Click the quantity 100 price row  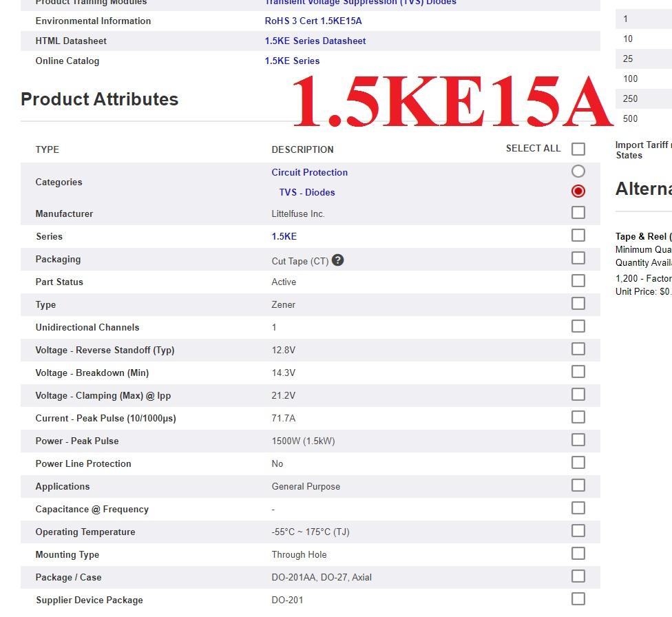tap(644, 79)
